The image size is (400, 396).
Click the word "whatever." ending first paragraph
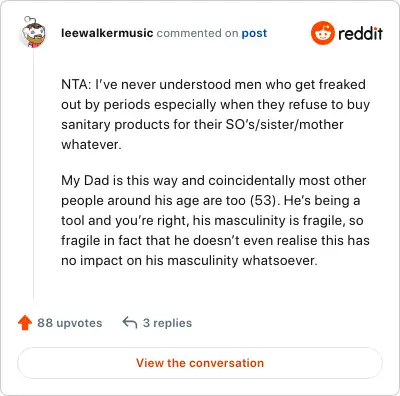pos(91,144)
